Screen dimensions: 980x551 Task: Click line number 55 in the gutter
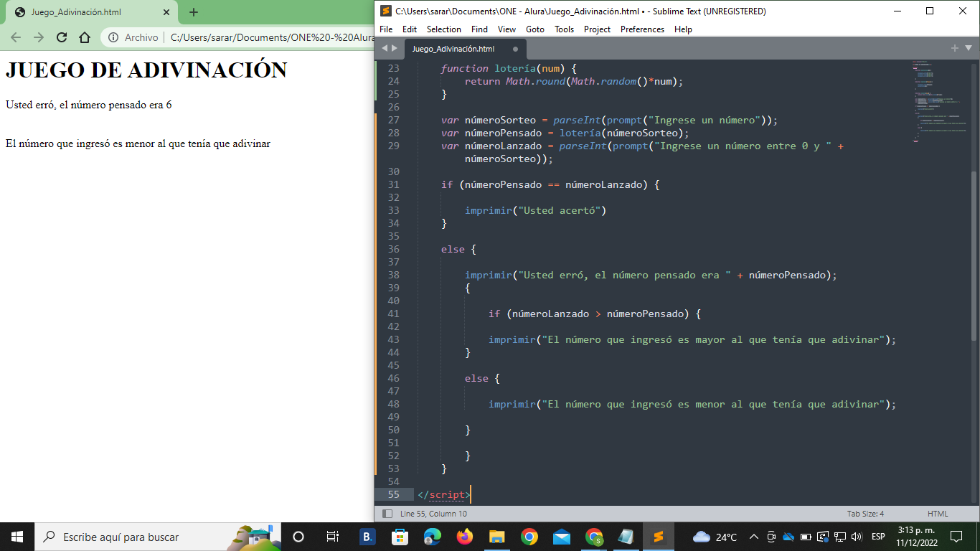point(393,494)
